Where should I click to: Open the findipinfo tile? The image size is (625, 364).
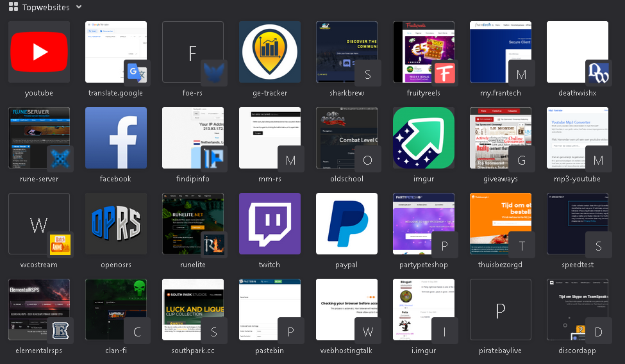click(193, 138)
